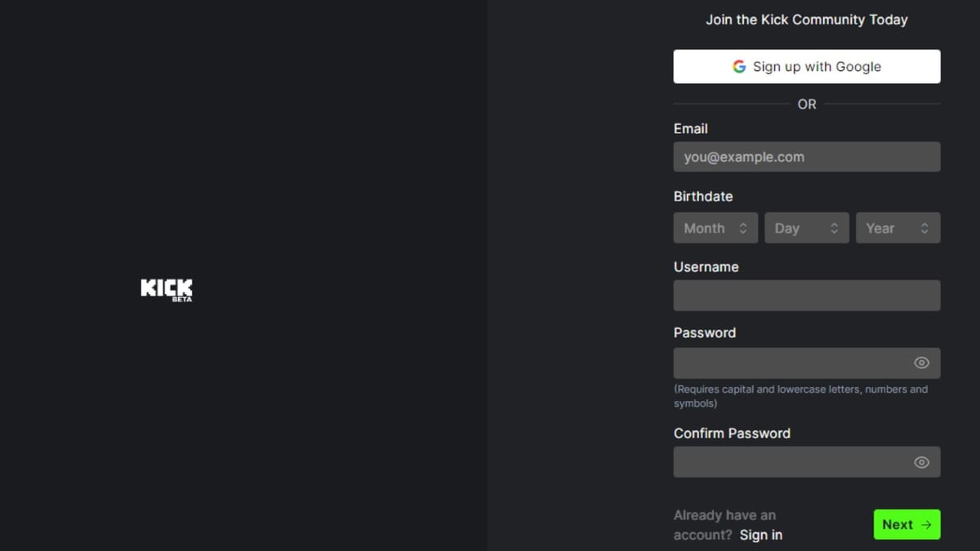Image resolution: width=980 pixels, height=551 pixels.
Task: Show the Password using the eye toggle
Action: coord(921,362)
